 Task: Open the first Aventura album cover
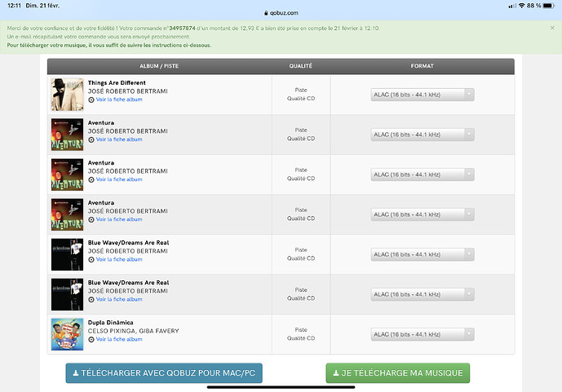(x=67, y=134)
